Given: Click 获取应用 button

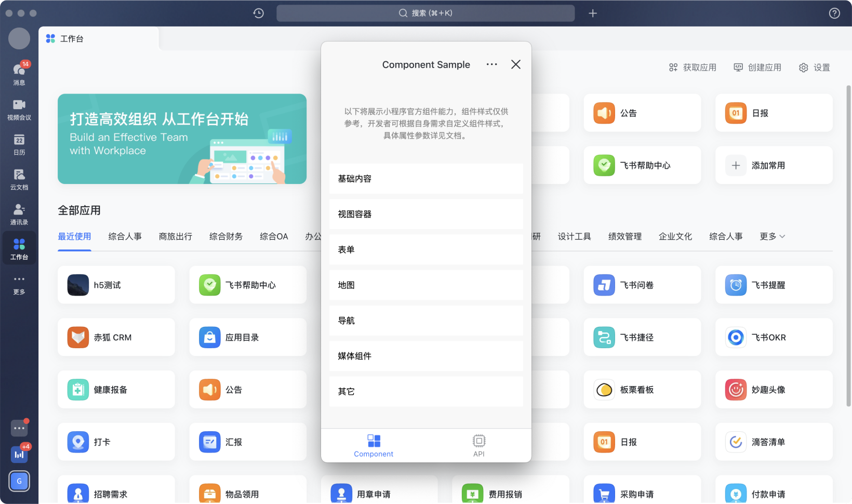Looking at the screenshot, I should (693, 68).
